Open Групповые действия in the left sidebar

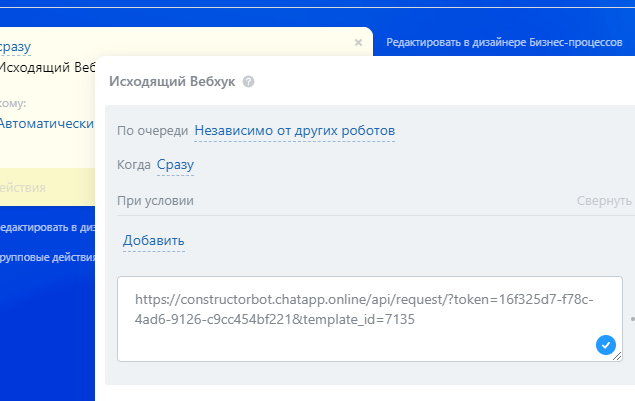45,257
